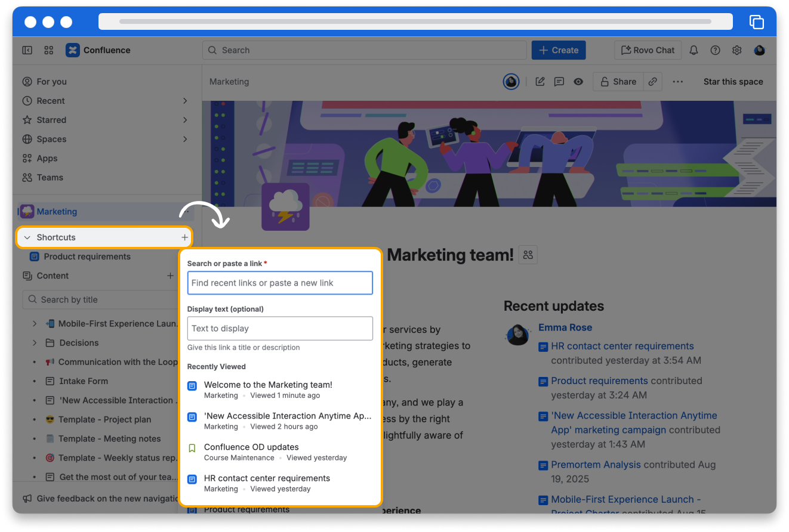The height and width of the screenshot is (532, 789).
Task: Click the edit pencil icon
Action: tap(540, 82)
